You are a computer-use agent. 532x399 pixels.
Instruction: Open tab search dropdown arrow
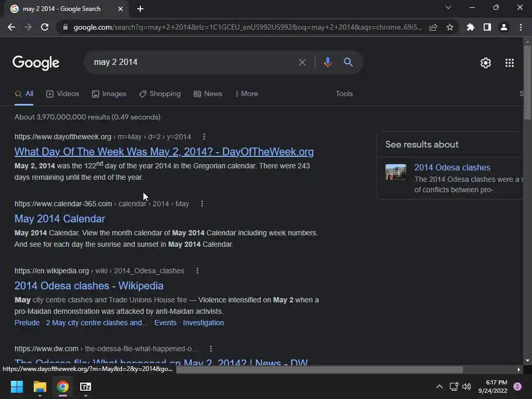click(x=448, y=7)
